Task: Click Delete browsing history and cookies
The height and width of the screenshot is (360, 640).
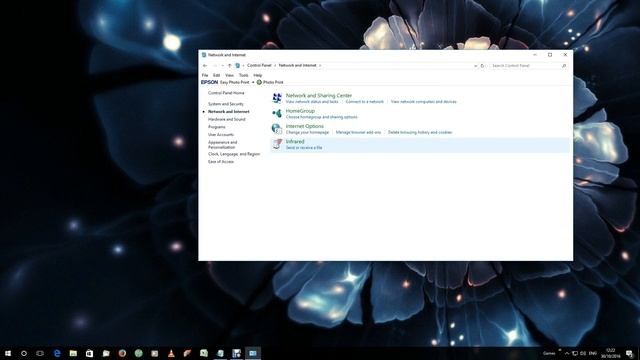Action: [420, 132]
